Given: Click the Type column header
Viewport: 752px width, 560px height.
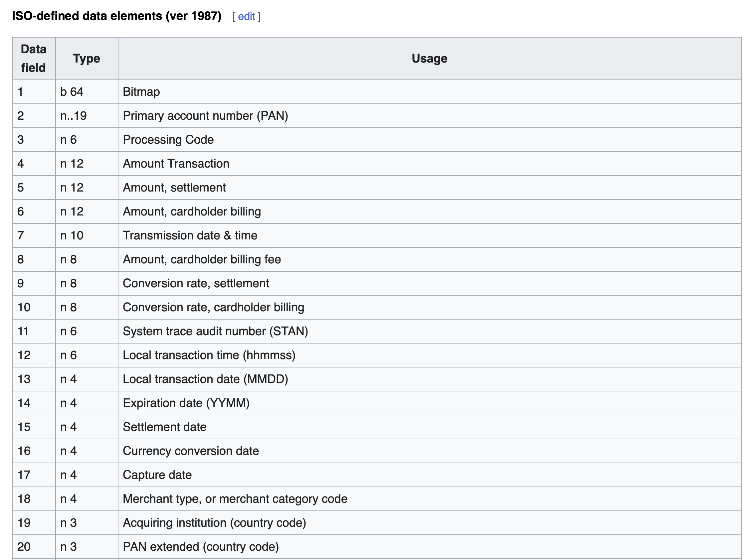Looking at the screenshot, I should click(x=87, y=58).
